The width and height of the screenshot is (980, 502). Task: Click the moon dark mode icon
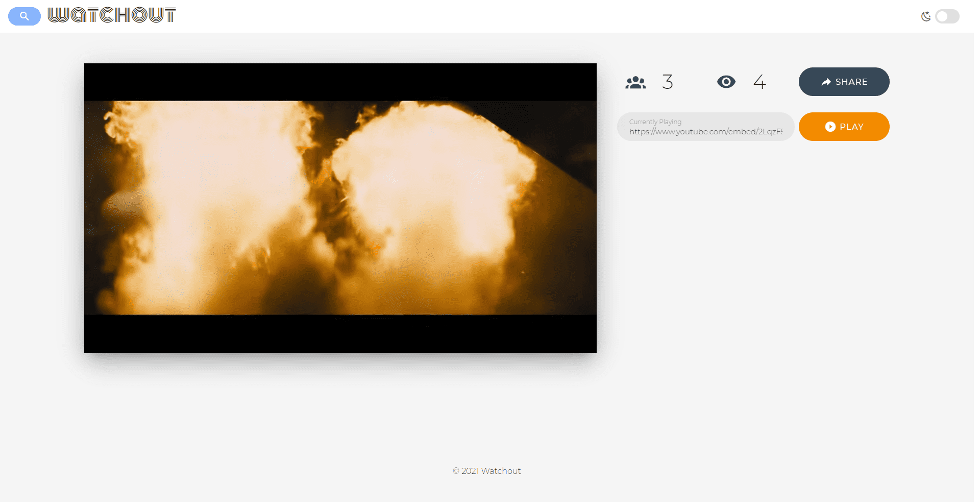point(926,16)
